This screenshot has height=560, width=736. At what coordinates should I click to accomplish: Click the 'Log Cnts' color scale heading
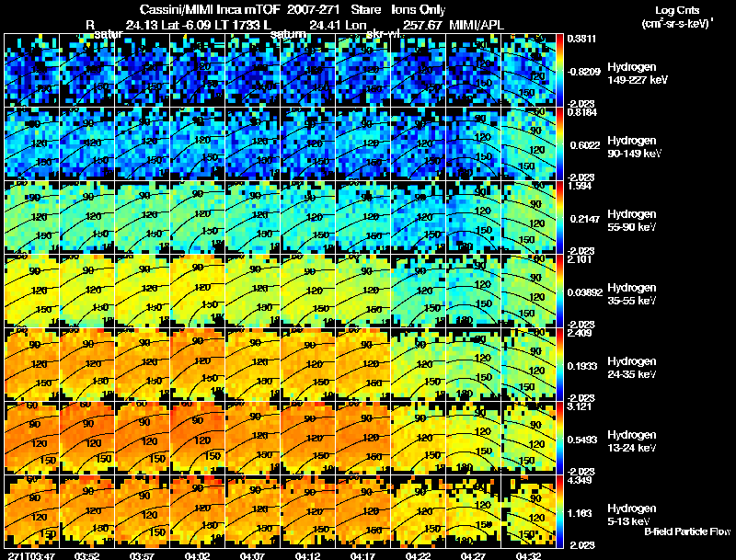(x=677, y=10)
